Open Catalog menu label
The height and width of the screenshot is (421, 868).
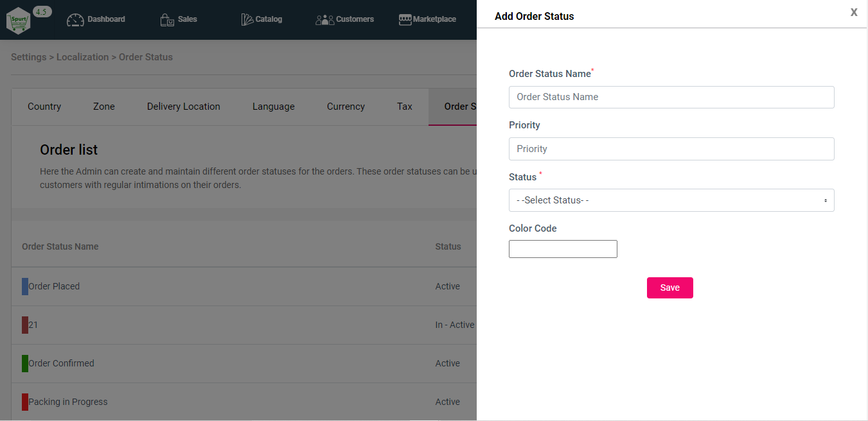coord(269,19)
